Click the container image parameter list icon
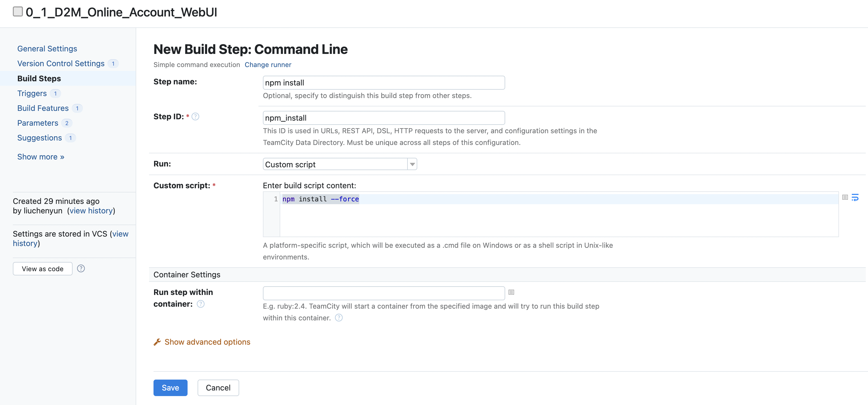 pyautogui.click(x=511, y=292)
